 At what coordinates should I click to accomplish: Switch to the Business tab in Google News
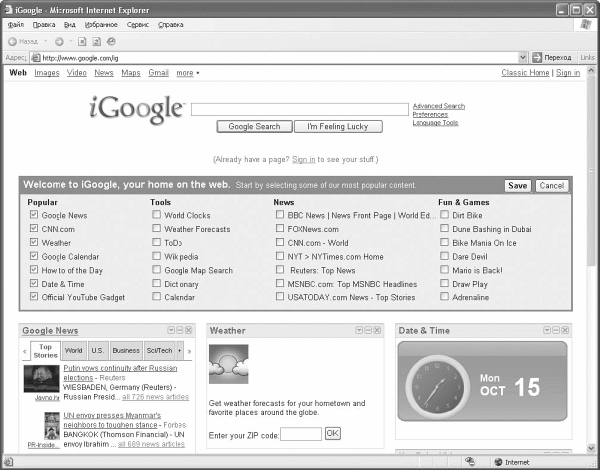point(126,351)
